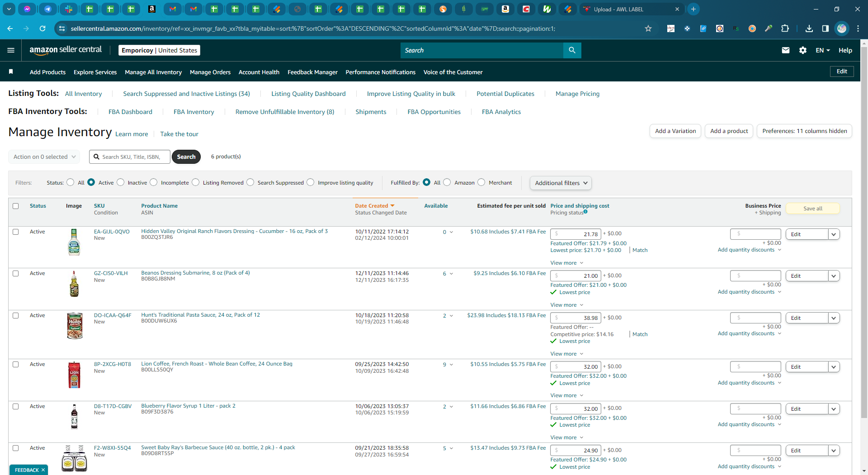The height and width of the screenshot is (475, 868).
Task: Toggle the browser side panel icon
Action: pos(826,28)
